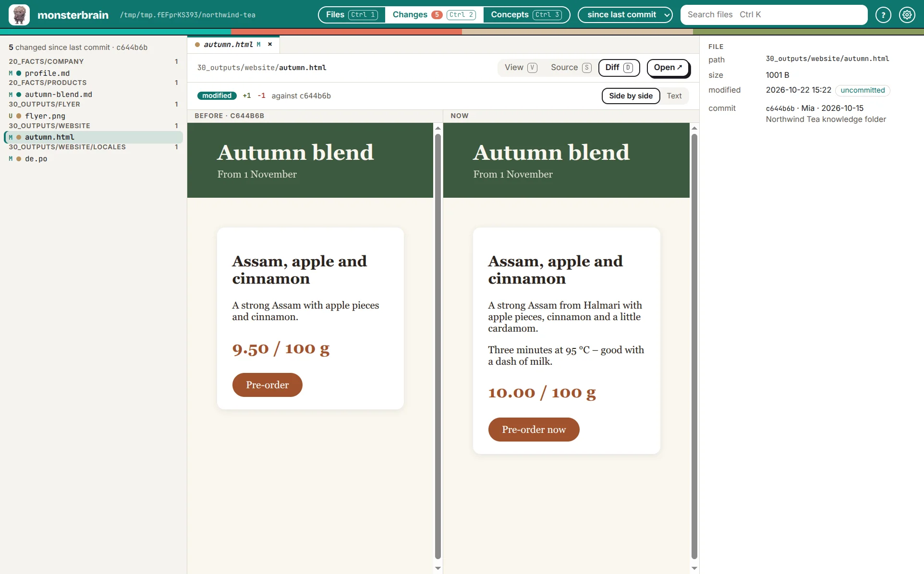
Task: Click the 20_FACTS/COMPANY group header
Action: (94, 61)
